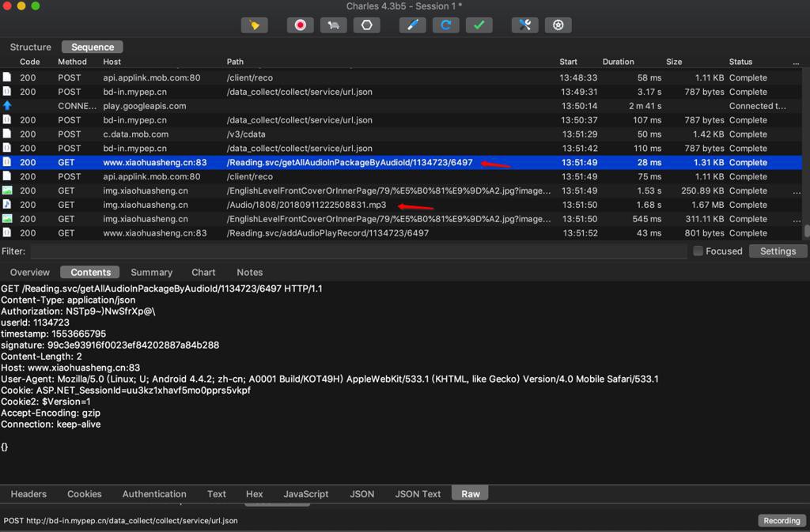Toggle the turtle throttling icon

coord(333,25)
